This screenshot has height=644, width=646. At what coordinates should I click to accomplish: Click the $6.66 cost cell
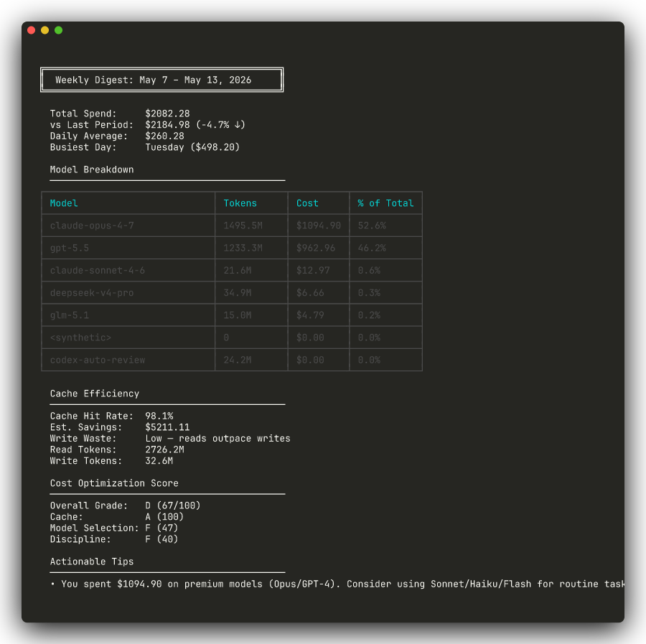tap(310, 293)
